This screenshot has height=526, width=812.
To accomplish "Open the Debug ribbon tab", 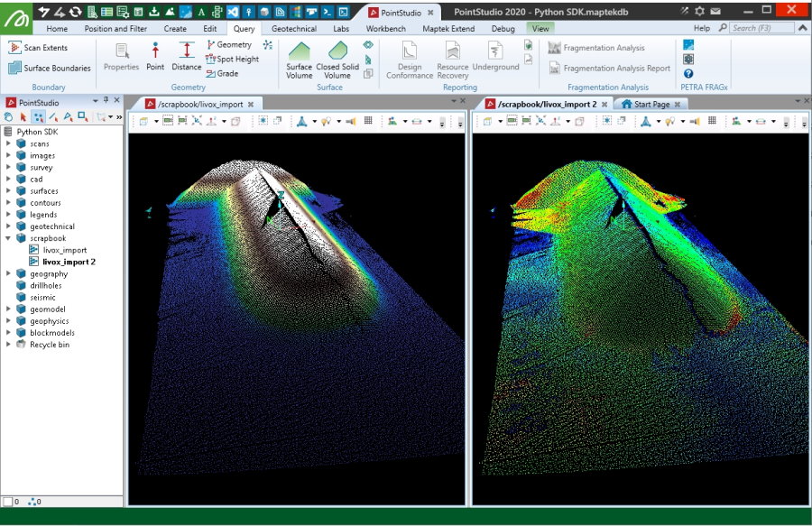I will tap(503, 29).
